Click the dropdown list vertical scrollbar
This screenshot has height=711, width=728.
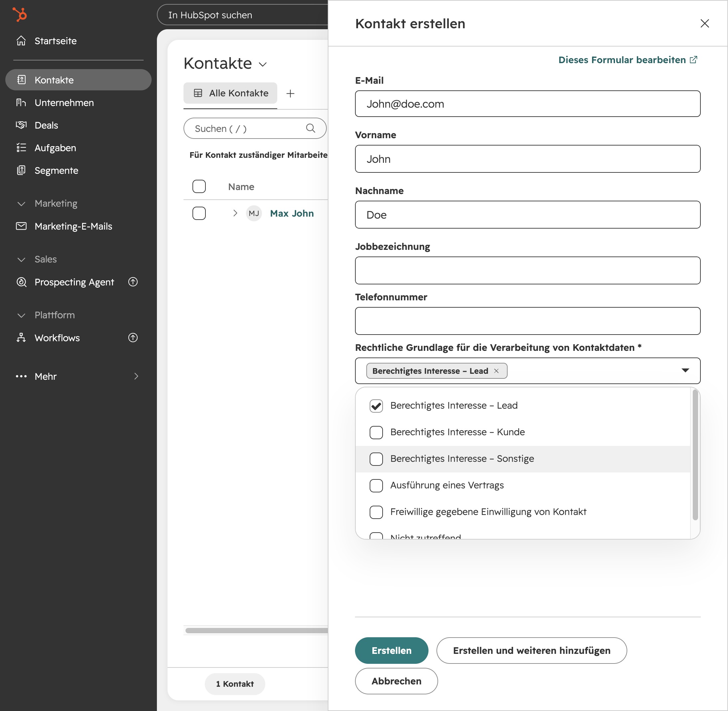[695, 455]
